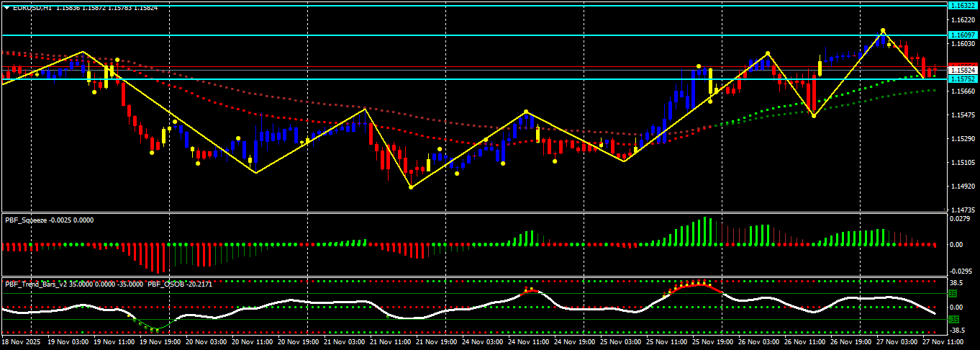980x350 pixels.
Task: Click the 27 Nov 03:00 time label
Action: point(899,343)
